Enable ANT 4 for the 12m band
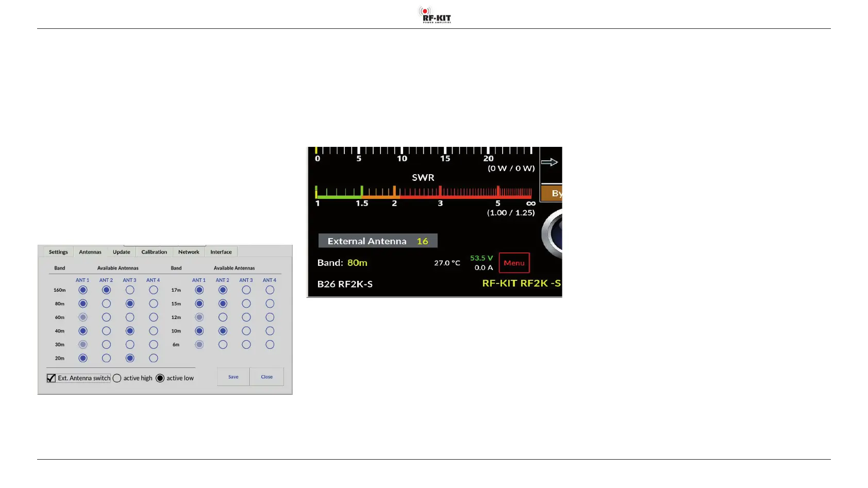The image size is (868, 488). (x=270, y=317)
